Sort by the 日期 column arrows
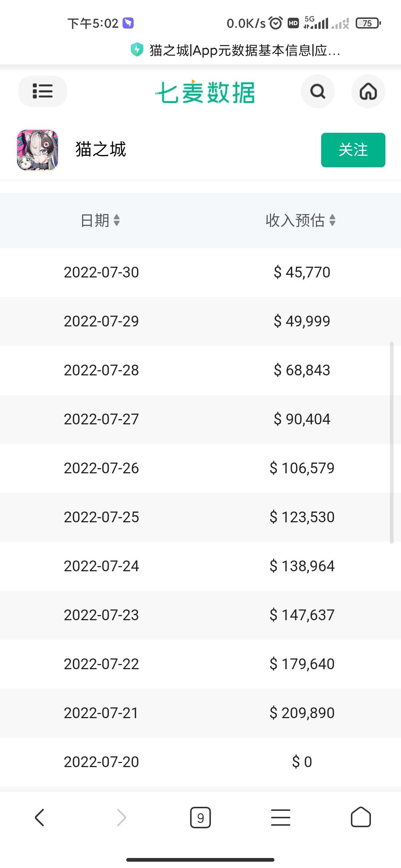The width and height of the screenshot is (401, 868). 117,220
